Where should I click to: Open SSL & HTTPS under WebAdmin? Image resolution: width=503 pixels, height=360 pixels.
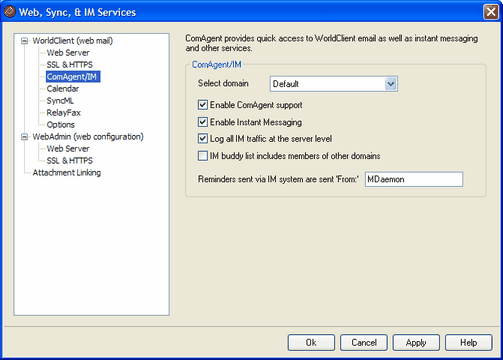pos(69,161)
